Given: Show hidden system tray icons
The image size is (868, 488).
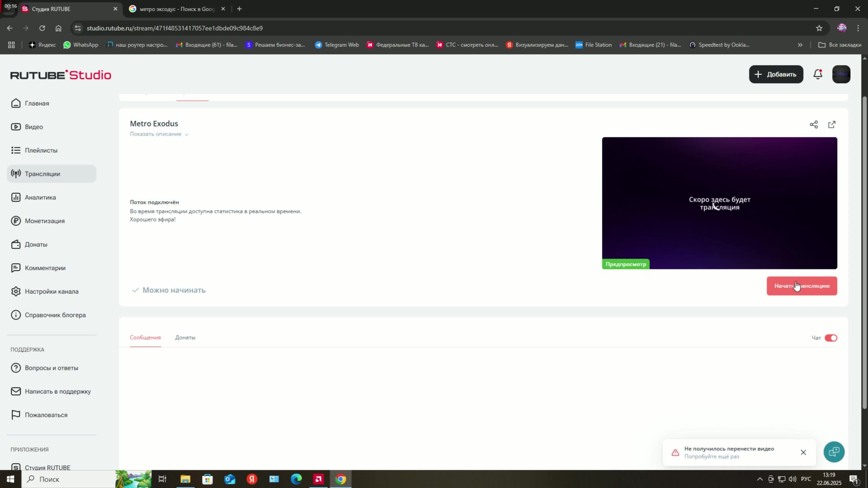Looking at the screenshot, I should 759,479.
